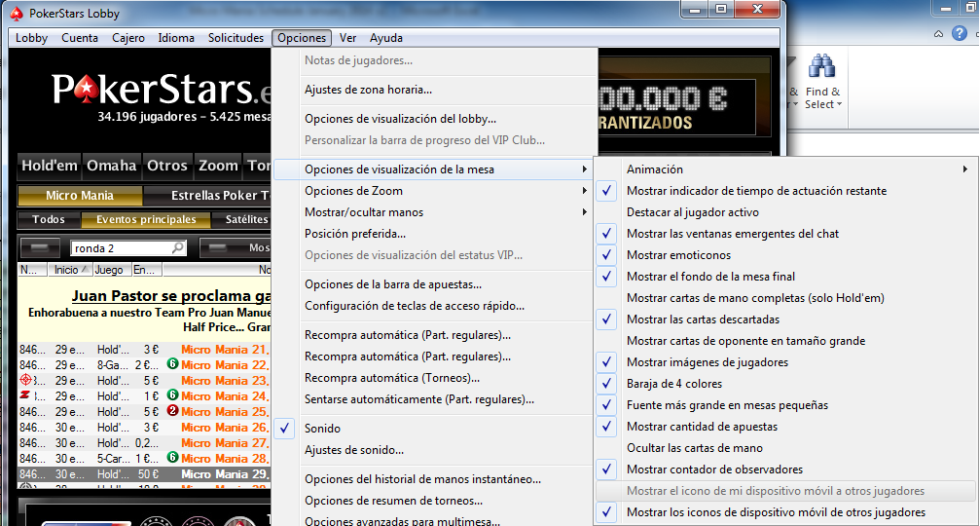
Task: Open Opciones de resumen de torneos
Action: pyautogui.click(x=433, y=501)
